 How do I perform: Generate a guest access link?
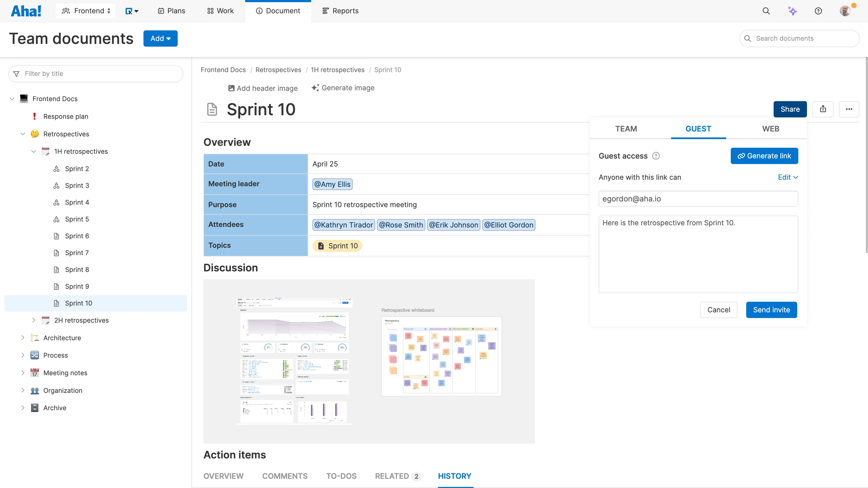pos(764,156)
